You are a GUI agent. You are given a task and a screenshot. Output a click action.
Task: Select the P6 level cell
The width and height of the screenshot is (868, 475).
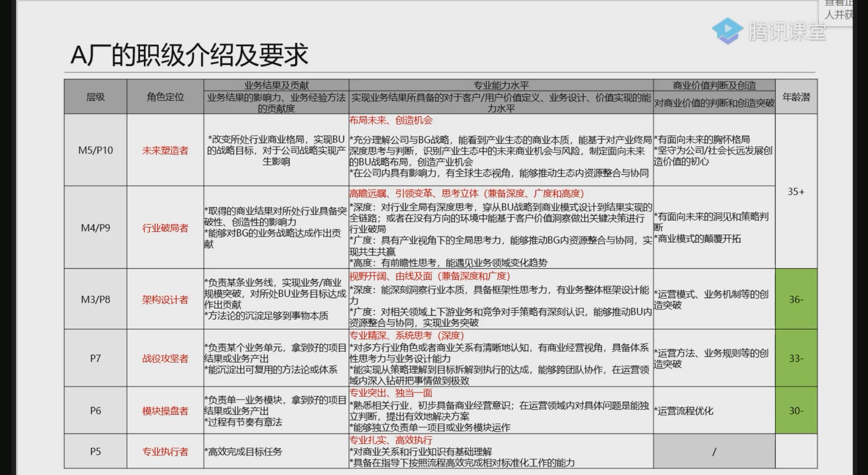[x=95, y=411]
